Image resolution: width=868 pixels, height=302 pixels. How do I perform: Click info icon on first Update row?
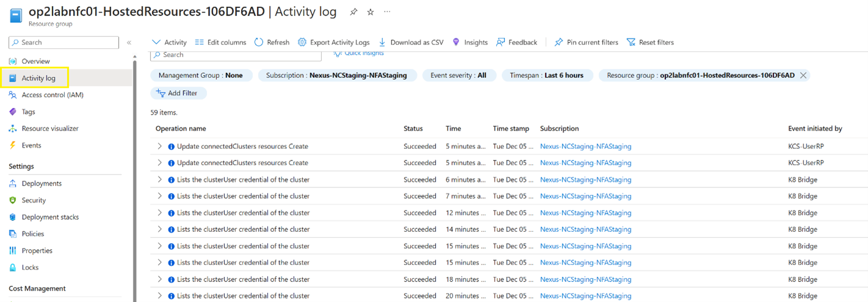[172, 146]
